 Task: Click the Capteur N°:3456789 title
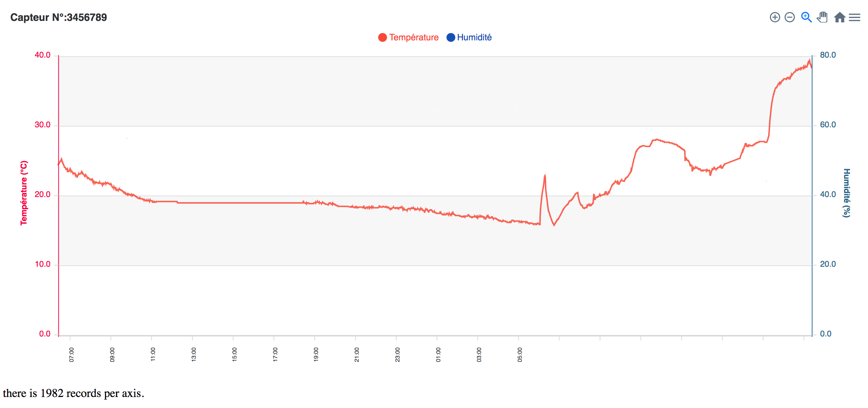[x=59, y=17]
